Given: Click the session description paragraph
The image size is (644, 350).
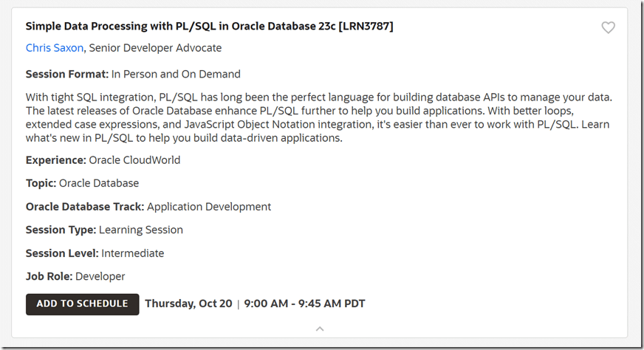Looking at the screenshot, I should pyautogui.click(x=318, y=117).
